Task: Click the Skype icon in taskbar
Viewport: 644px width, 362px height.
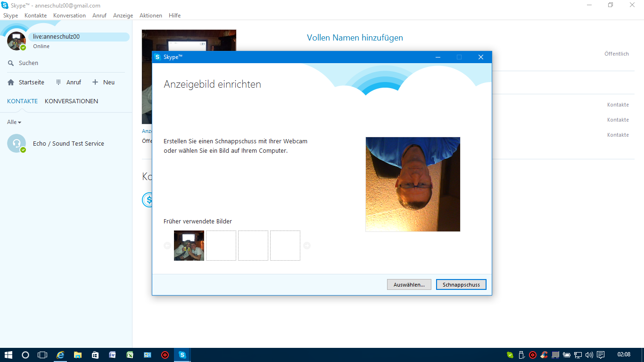Action: (182, 355)
